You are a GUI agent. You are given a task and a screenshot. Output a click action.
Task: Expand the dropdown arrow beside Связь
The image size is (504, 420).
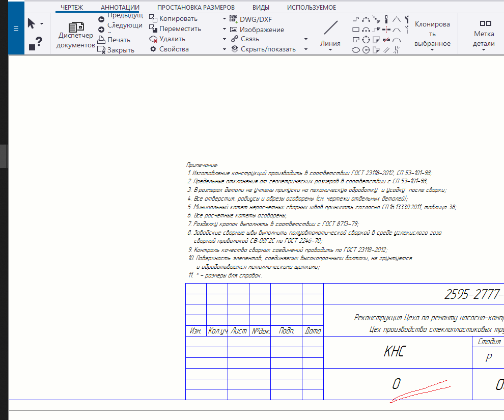click(x=306, y=39)
